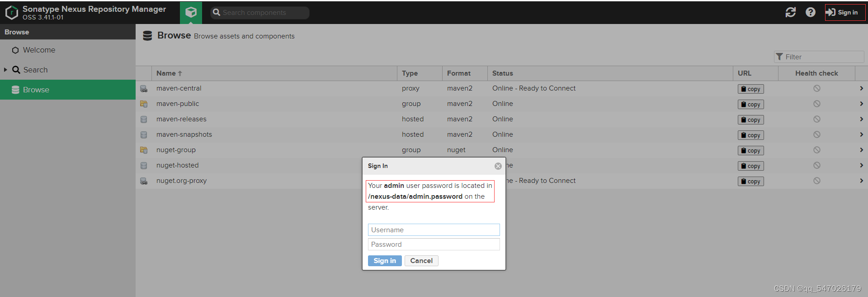Expand maven-snapshots row chevron
The width and height of the screenshot is (868, 297).
click(861, 134)
